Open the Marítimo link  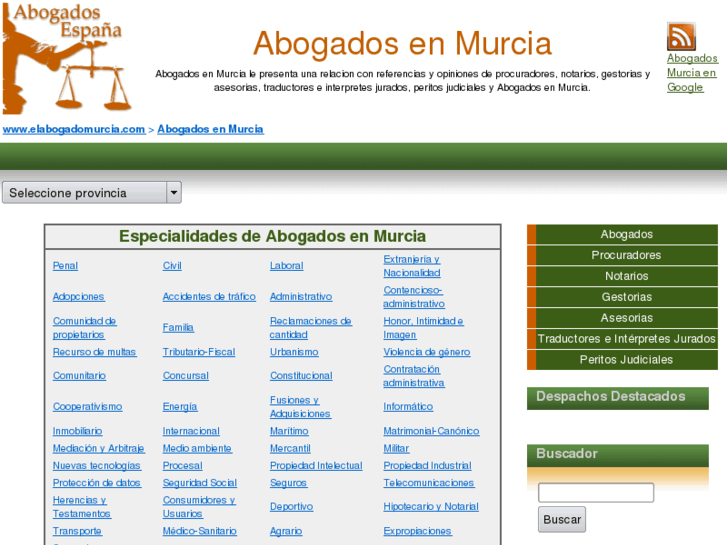pos(289,431)
